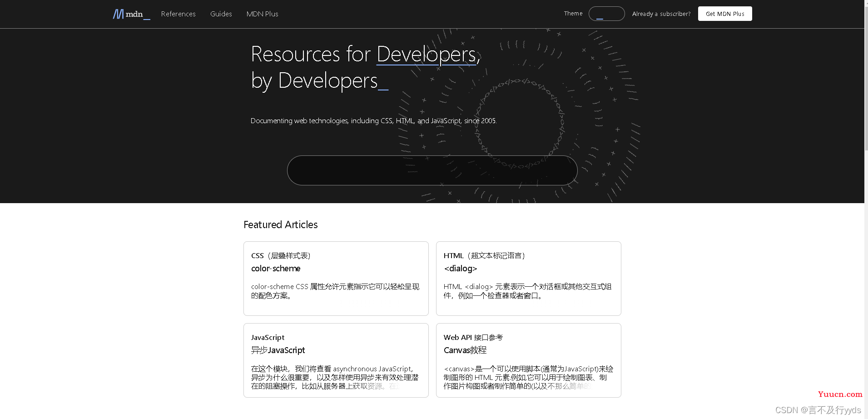Open the HTML（超文本标记语言）category link
This screenshot has width=868, height=419.
click(x=484, y=256)
